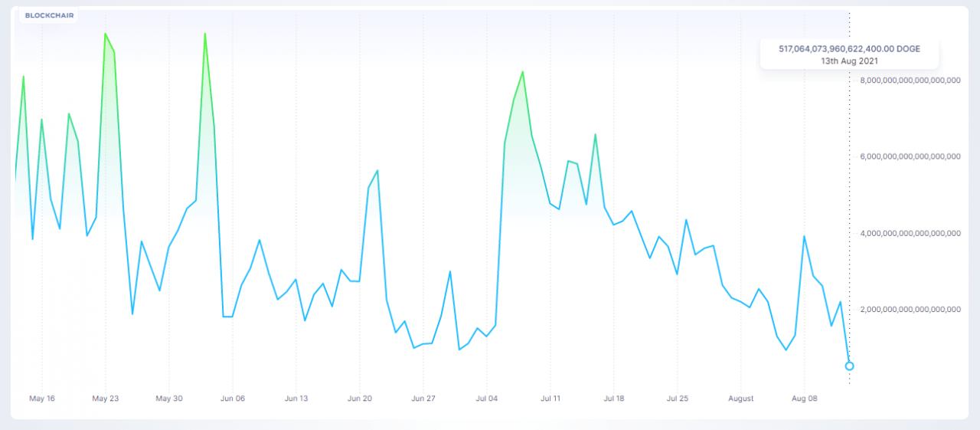Select the Jul 11 x-axis label
980x430 pixels.
click(x=550, y=399)
